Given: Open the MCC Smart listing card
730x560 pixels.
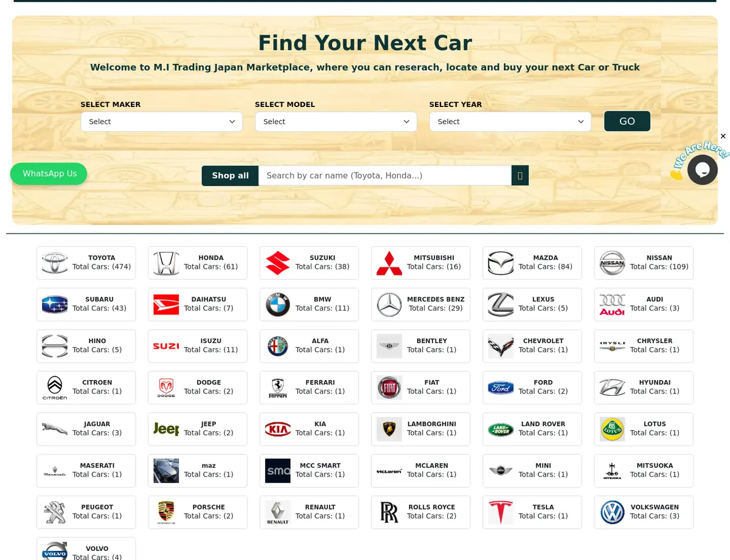Looking at the screenshot, I should pos(309,471).
